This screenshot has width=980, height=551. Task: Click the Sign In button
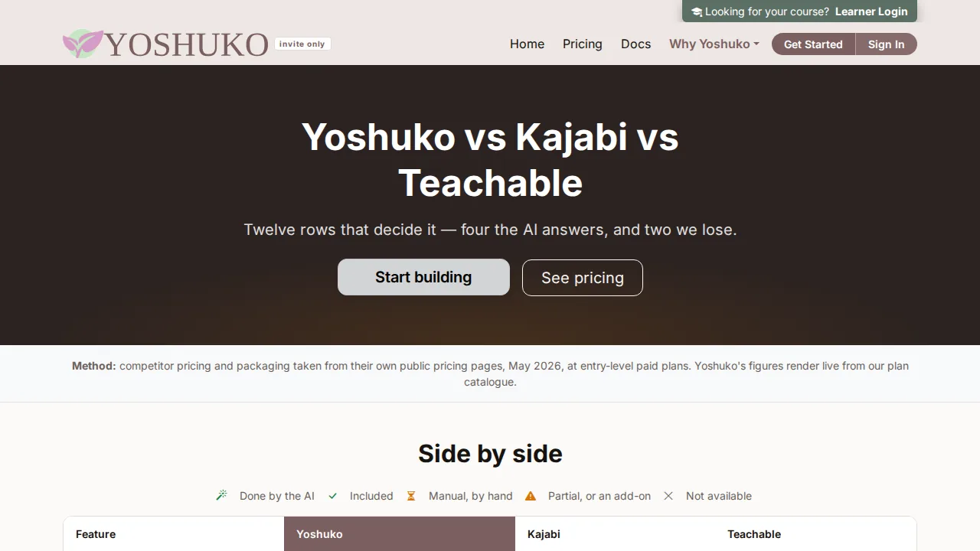point(886,44)
